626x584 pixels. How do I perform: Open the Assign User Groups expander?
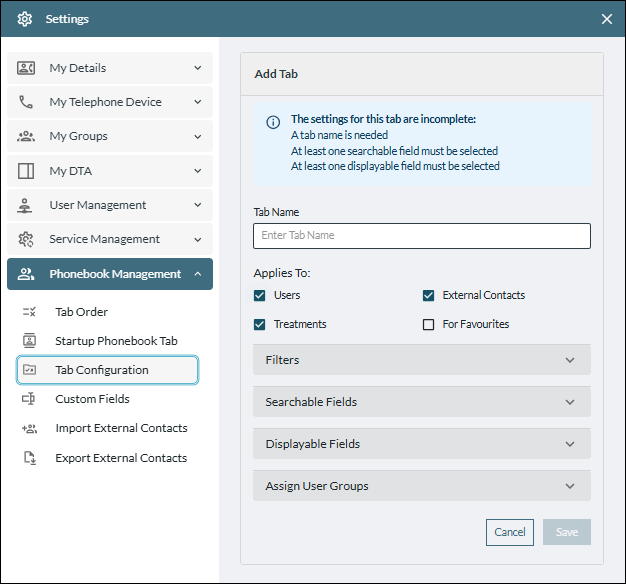421,486
